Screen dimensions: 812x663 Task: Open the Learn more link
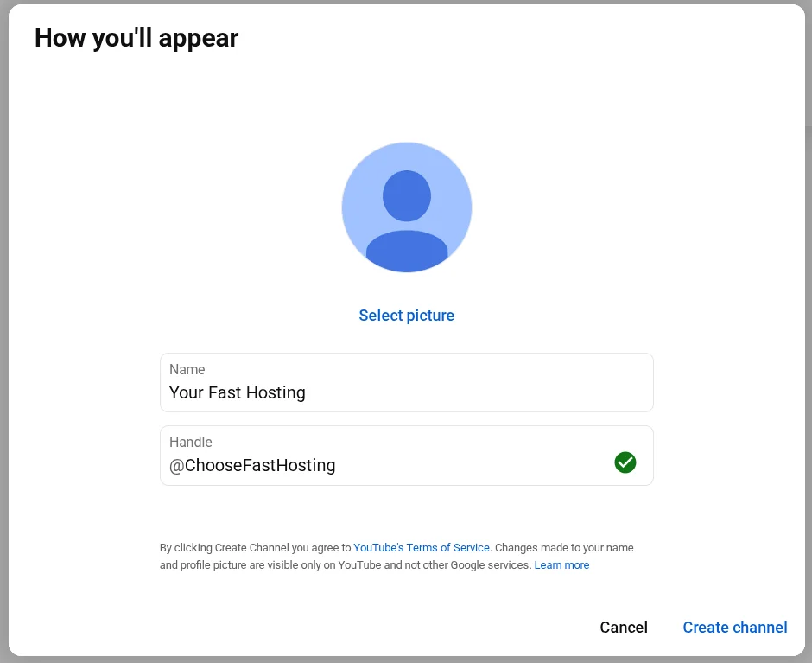pyautogui.click(x=561, y=564)
